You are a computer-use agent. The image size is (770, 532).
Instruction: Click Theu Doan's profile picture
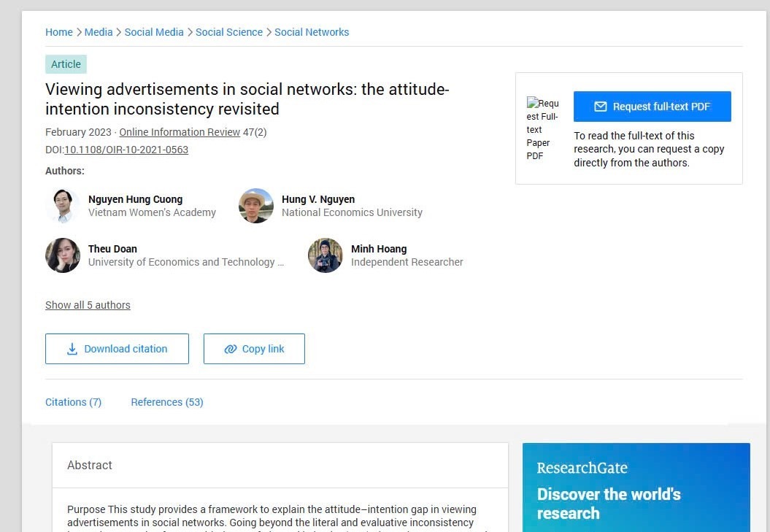63,255
